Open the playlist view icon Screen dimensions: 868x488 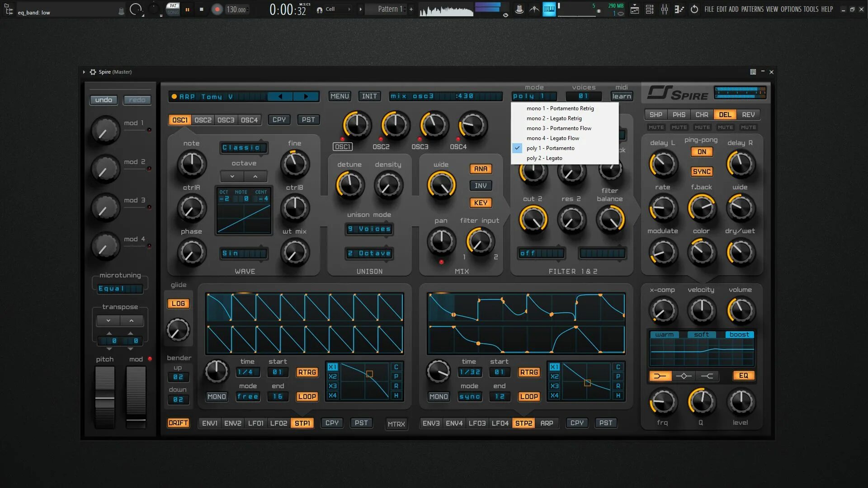pos(635,9)
